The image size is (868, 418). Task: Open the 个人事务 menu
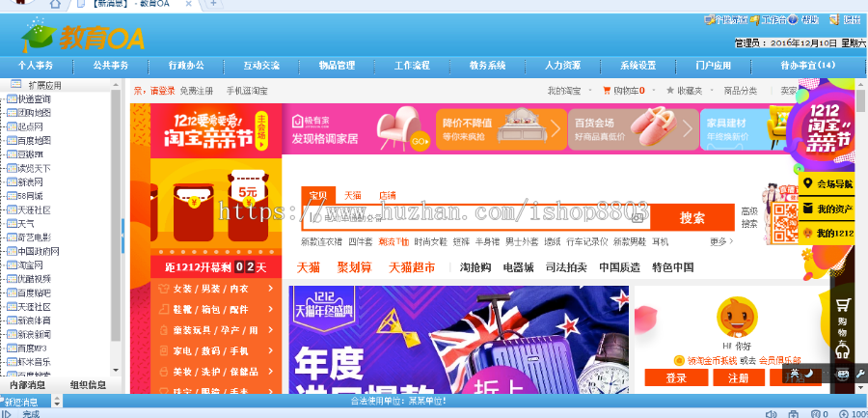click(36, 66)
